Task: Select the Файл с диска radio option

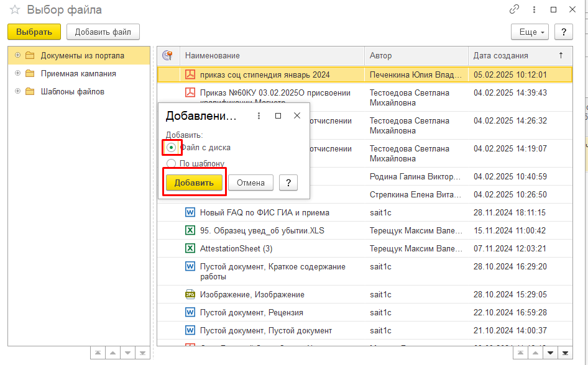Action: point(172,148)
